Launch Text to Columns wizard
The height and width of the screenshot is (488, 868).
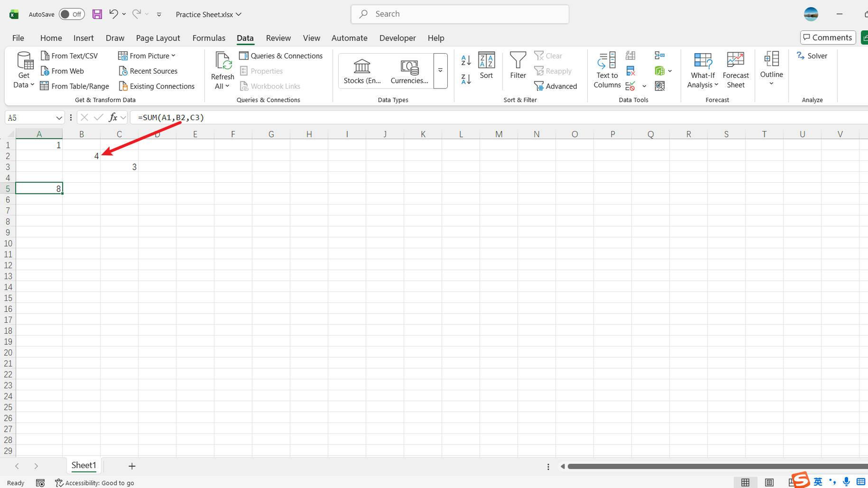[607, 70]
